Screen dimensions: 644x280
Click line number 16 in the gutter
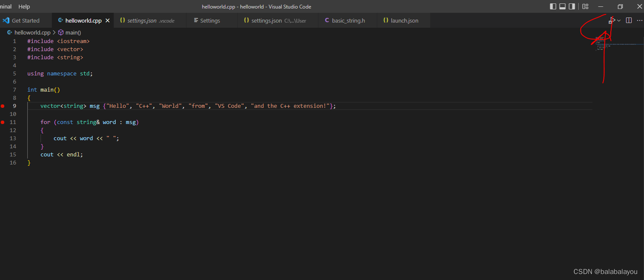tap(13, 163)
